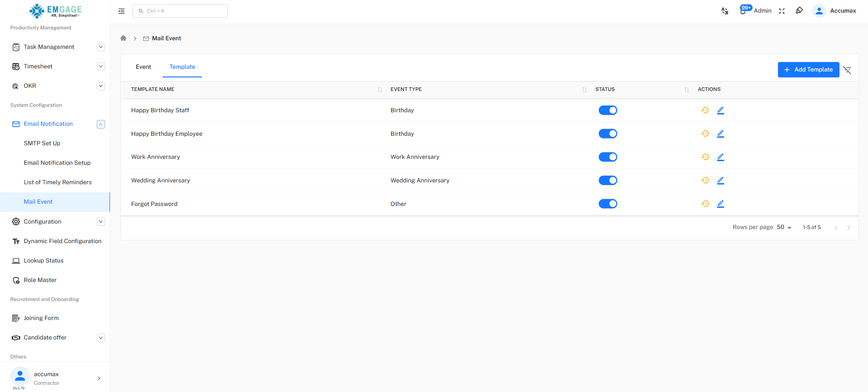Toggle fullscreen mode icon
This screenshot has height=392, width=868.
782,11
